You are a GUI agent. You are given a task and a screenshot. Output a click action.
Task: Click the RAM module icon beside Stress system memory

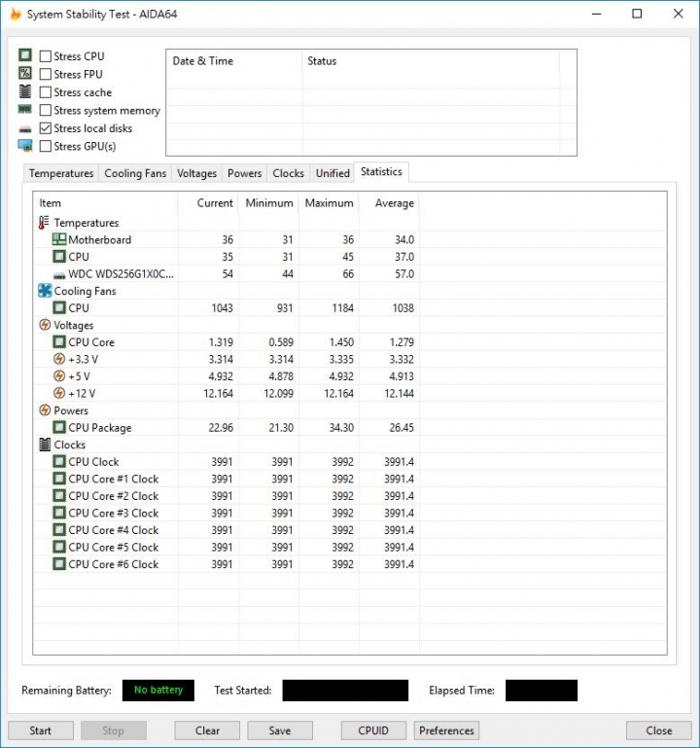click(25, 109)
